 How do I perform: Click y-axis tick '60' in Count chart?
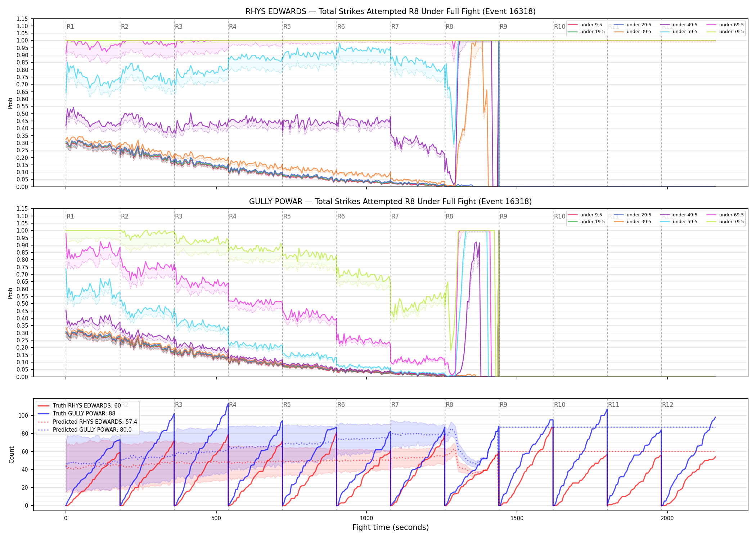[x=25, y=451]
